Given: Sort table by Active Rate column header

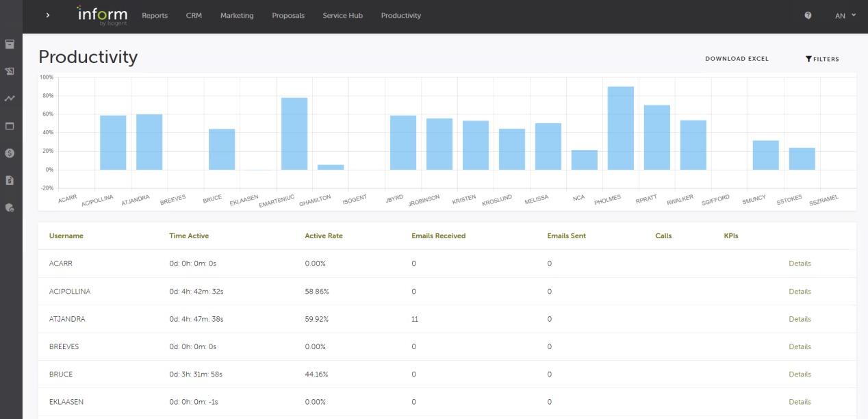Looking at the screenshot, I should click(x=324, y=236).
